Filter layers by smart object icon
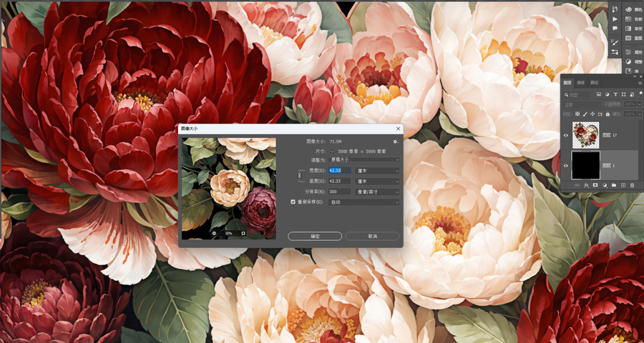Viewport: 644px width, 343px height. pos(632,95)
